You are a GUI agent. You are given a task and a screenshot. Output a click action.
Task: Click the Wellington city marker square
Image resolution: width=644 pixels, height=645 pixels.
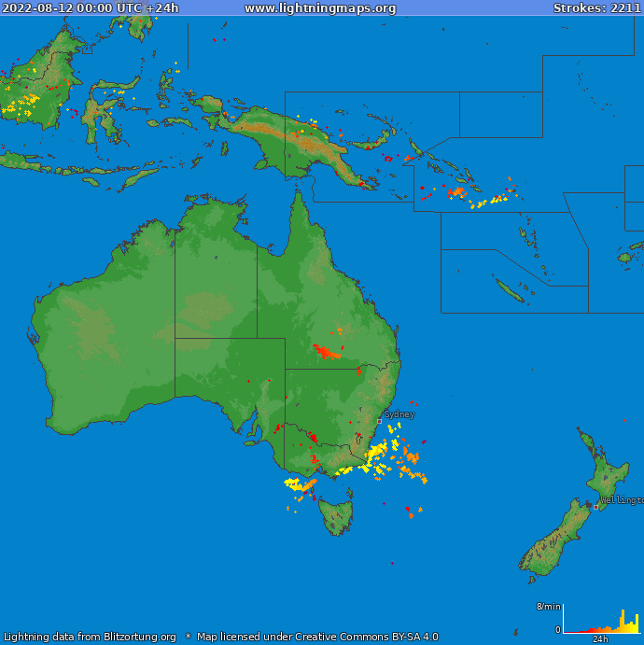[595, 507]
